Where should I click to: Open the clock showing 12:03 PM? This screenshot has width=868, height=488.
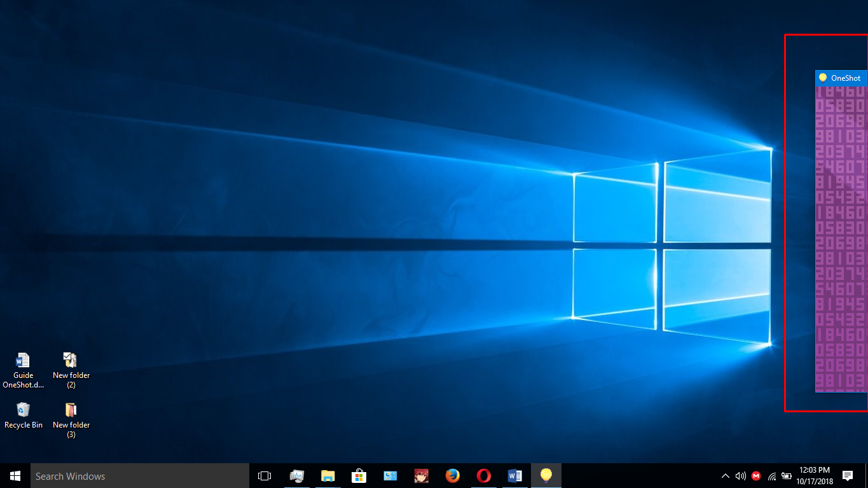[814, 476]
